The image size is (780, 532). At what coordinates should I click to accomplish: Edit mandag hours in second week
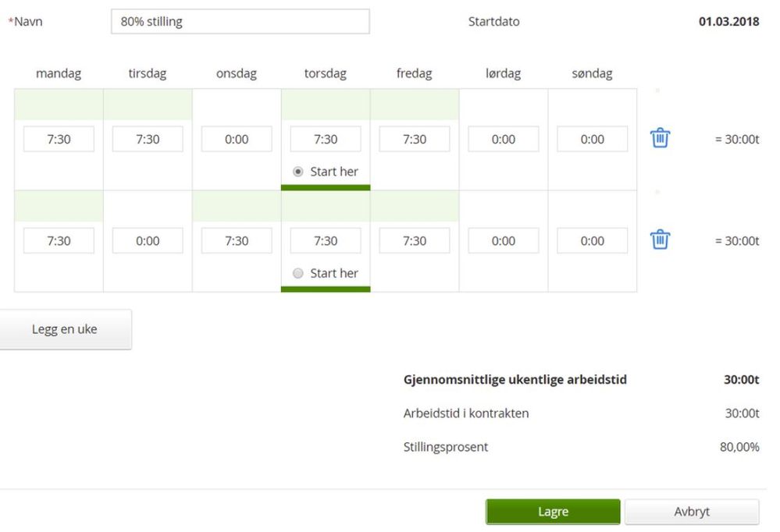(x=59, y=240)
